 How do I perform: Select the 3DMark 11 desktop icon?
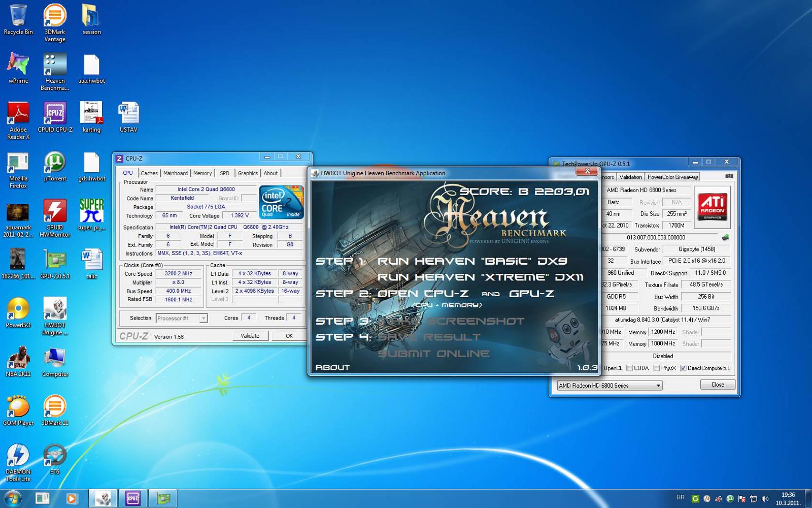(55, 410)
